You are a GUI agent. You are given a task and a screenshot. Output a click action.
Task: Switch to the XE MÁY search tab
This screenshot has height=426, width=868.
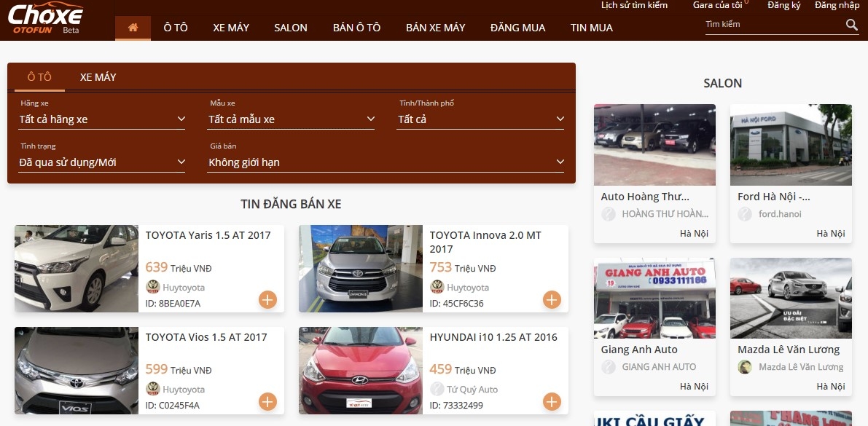(98, 77)
